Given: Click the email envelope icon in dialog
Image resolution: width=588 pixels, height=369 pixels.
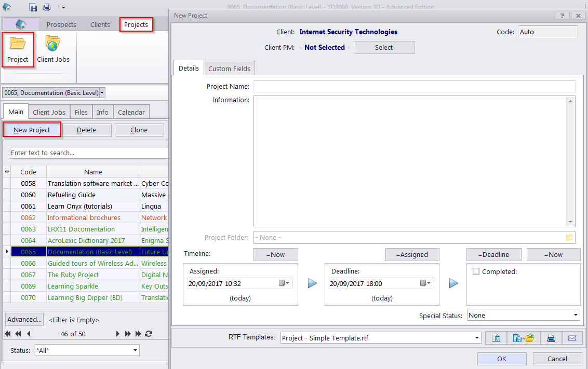Looking at the screenshot, I should (572, 338).
